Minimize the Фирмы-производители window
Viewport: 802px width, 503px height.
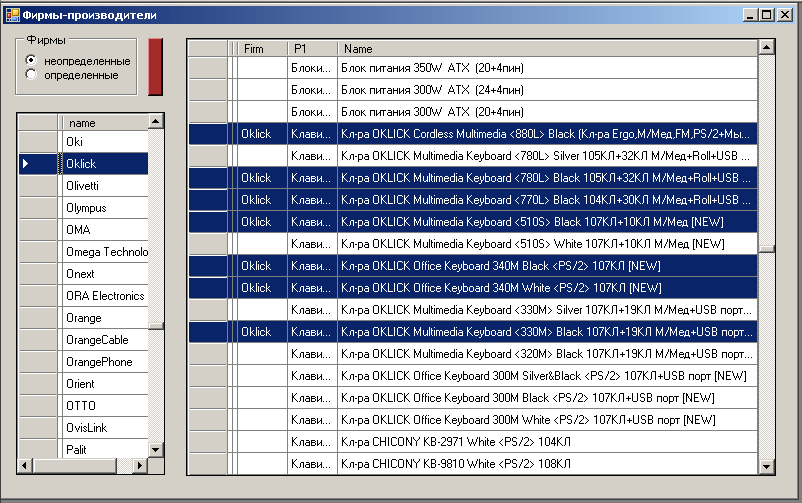click(750, 15)
